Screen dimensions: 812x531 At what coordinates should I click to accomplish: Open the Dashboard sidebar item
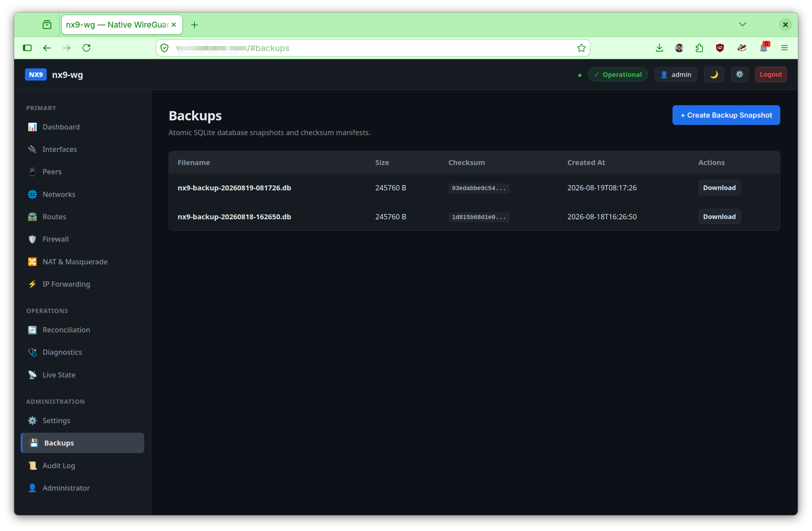click(x=82, y=127)
